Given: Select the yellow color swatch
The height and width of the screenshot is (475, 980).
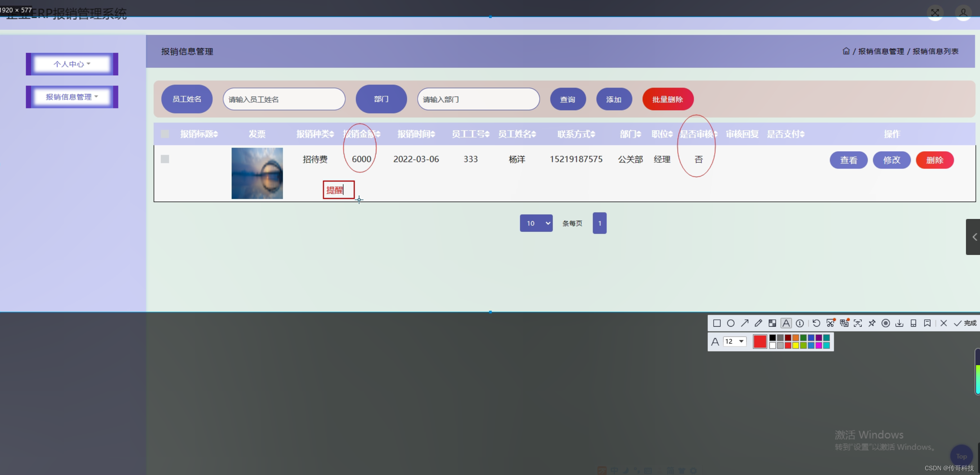Looking at the screenshot, I should [795, 346].
